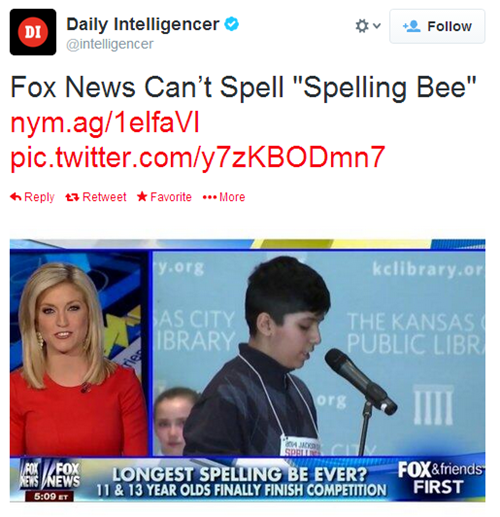The height and width of the screenshot is (517, 500).
Task: Open the nym.ag/1elfaVI link
Action: click(105, 122)
